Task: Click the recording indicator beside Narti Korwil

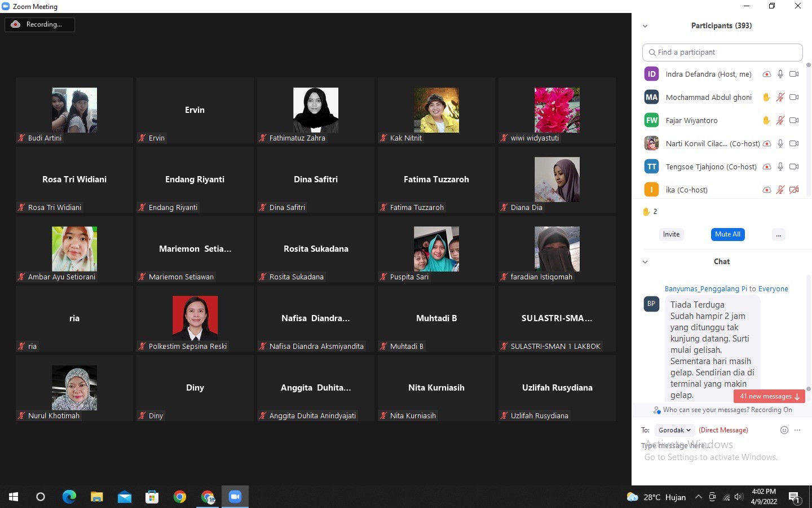Action: [x=767, y=143]
